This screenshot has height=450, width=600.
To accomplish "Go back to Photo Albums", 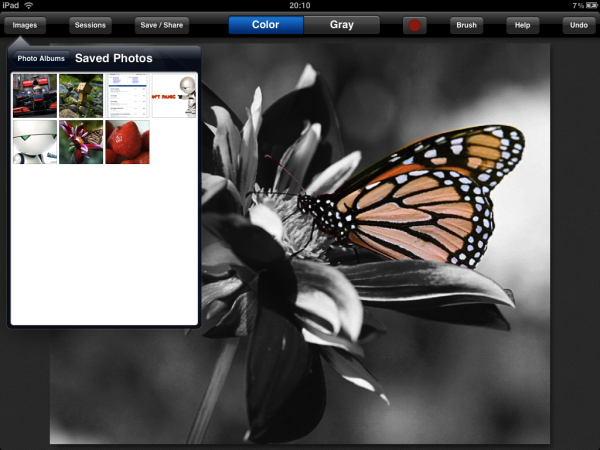I will (x=41, y=59).
